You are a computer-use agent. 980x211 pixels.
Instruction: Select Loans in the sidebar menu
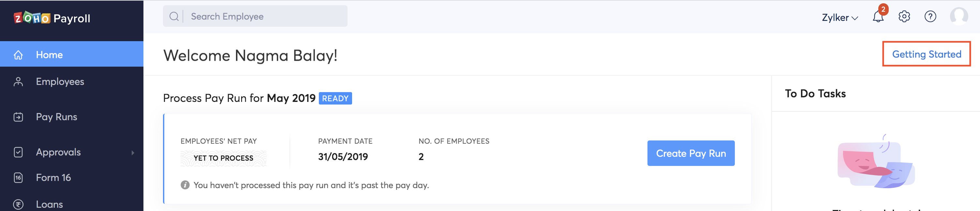[x=50, y=204]
